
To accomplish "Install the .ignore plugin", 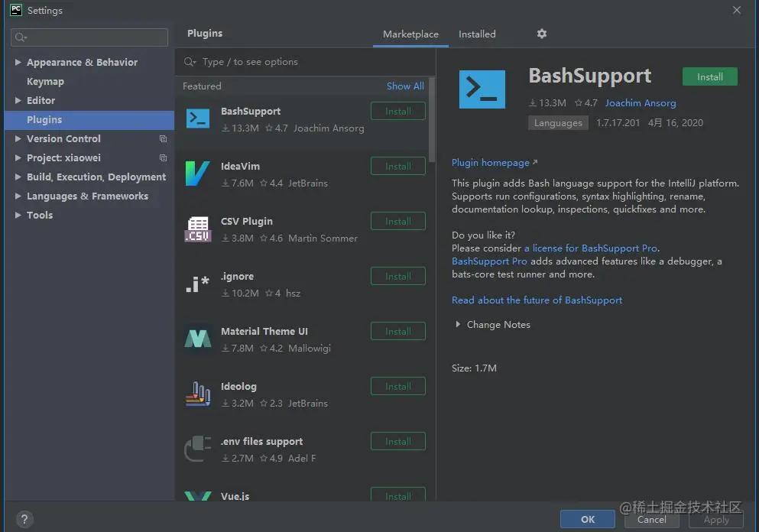I will (398, 277).
